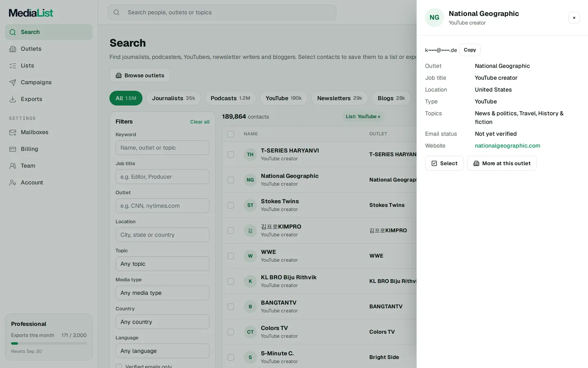Open the Any country dropdown
Screen dimensions: 588x368
point(163,322)
